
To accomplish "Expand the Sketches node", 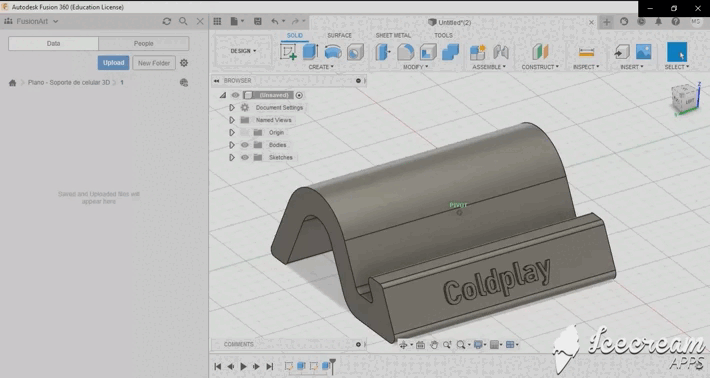I will point(231,158).
